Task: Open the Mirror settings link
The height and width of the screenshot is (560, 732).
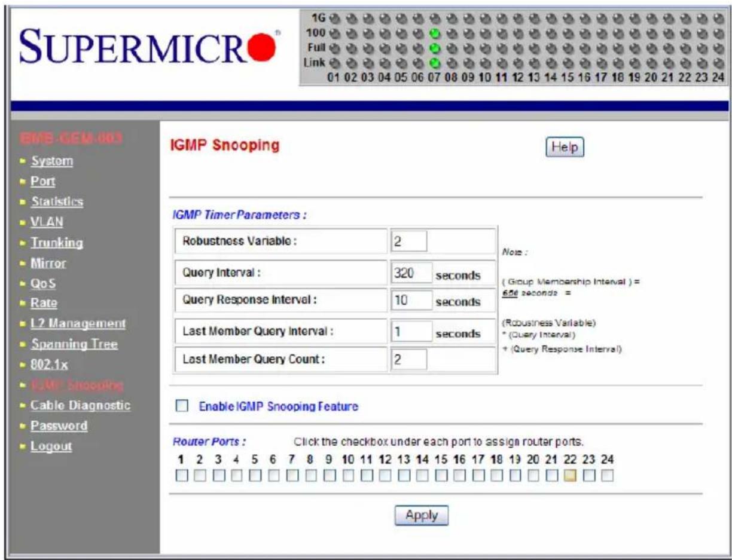Action: pyautogui.click(x=48, y=263)
